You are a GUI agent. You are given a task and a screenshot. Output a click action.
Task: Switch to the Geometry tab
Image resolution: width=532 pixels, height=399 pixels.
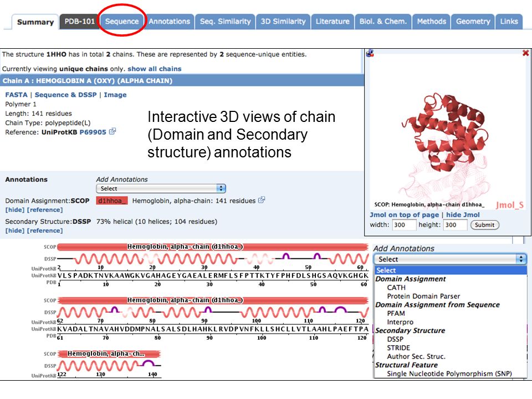473,22
